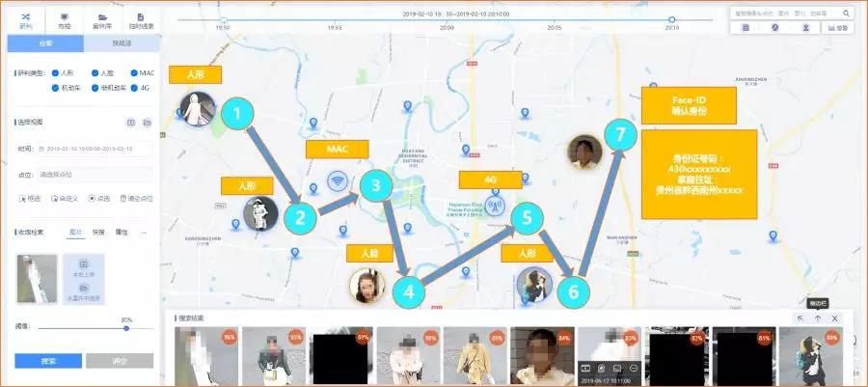868x387 pixels.
Task: Expand the more options ellipsis beside 属性
Action: (145, 233)
